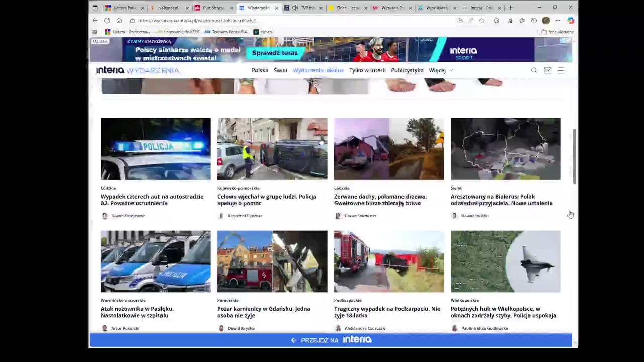Click the Przejdź na Interia bar
This screenshot has height=362, width=644.
click(331, 340)
